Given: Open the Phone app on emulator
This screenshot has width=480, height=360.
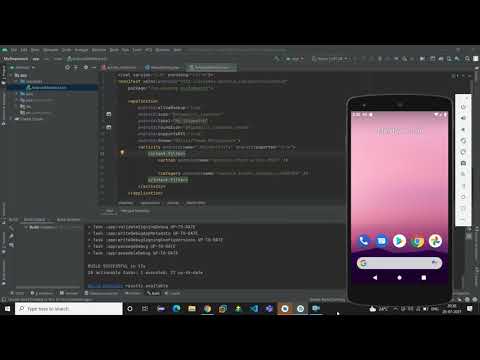Looking at the screenshot, I should [364, 241].
